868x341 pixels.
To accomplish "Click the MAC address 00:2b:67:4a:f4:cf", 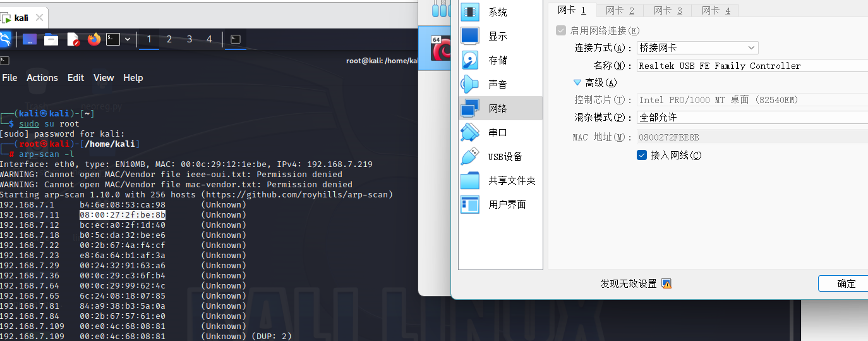I will tap(123, 245).
